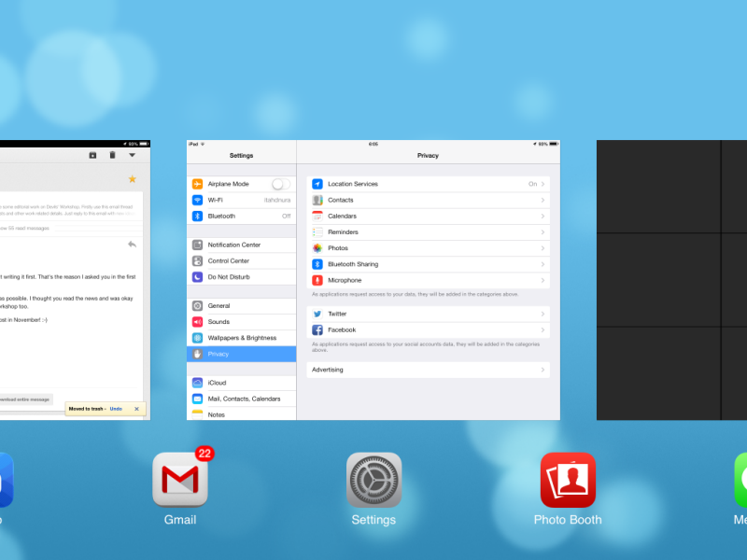Tap the Twitter bird icon
The width and height of the screenshot is (747, 560).
(317, 314)
